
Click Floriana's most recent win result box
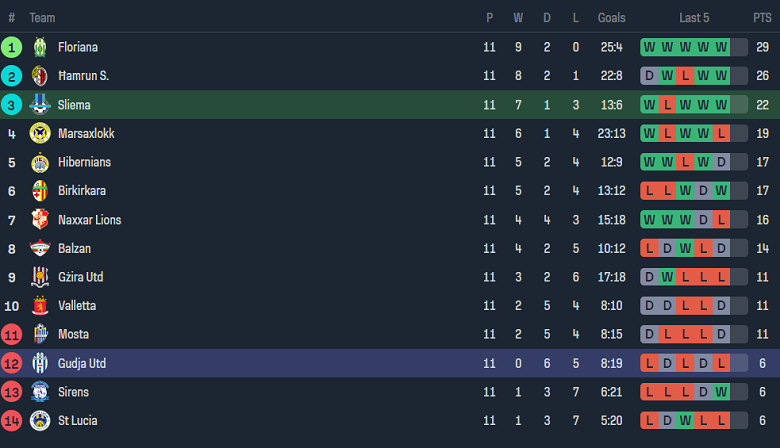721,47
